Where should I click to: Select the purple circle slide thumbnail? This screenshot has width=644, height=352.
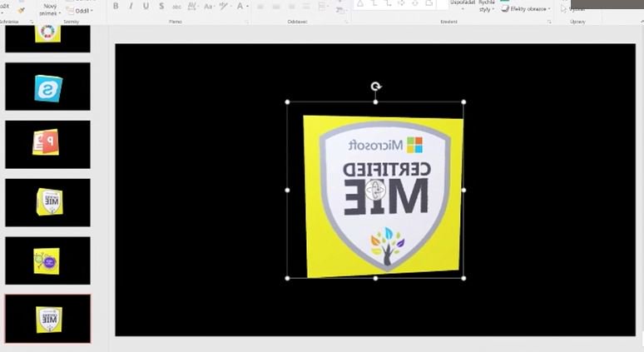click(x=47, y=260)
